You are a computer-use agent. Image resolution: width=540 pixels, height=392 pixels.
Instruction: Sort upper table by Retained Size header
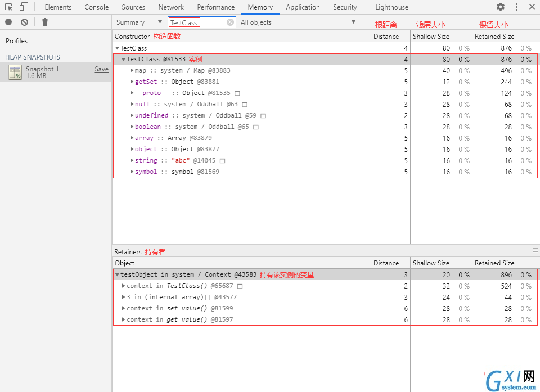[506, 37]
